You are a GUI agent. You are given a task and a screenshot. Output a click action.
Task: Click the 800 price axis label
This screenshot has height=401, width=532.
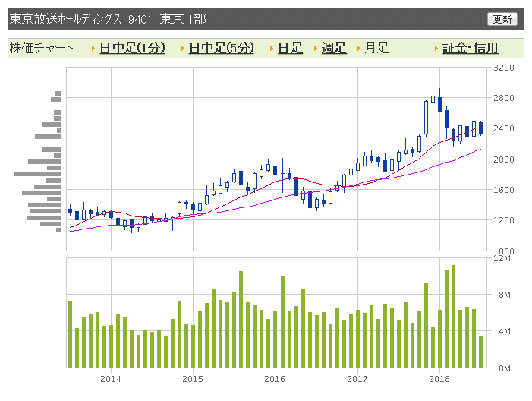(x=506, y=251)
